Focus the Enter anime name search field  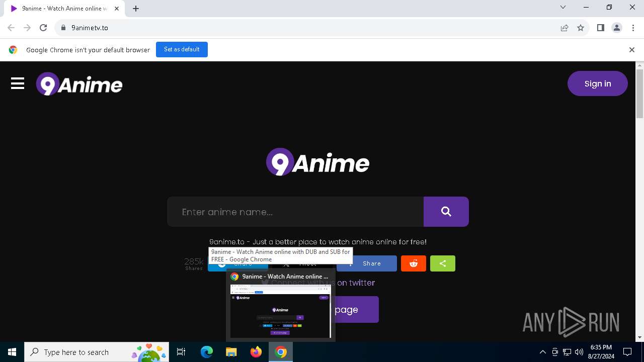(x=295, y=212)
